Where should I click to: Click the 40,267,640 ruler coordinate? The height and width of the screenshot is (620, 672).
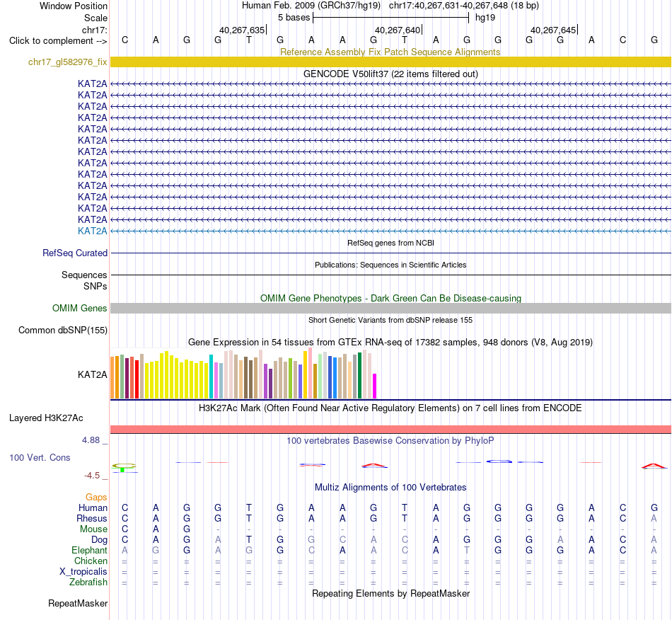coord(398,30)
